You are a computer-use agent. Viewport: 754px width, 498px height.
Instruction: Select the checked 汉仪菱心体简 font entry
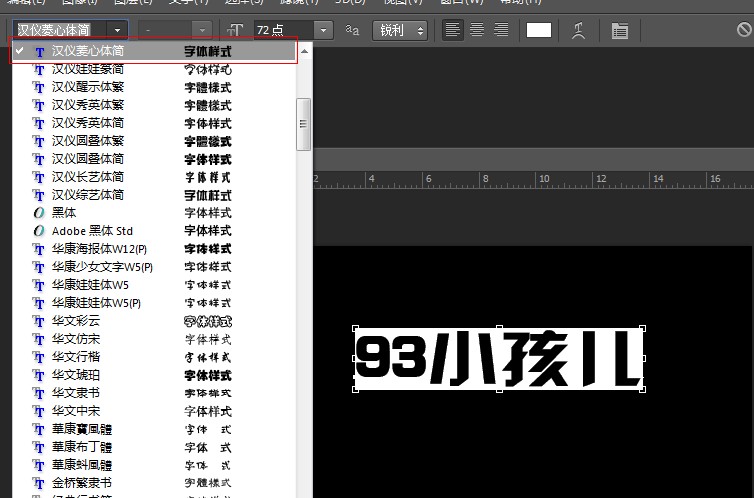(x=88, y=50)
